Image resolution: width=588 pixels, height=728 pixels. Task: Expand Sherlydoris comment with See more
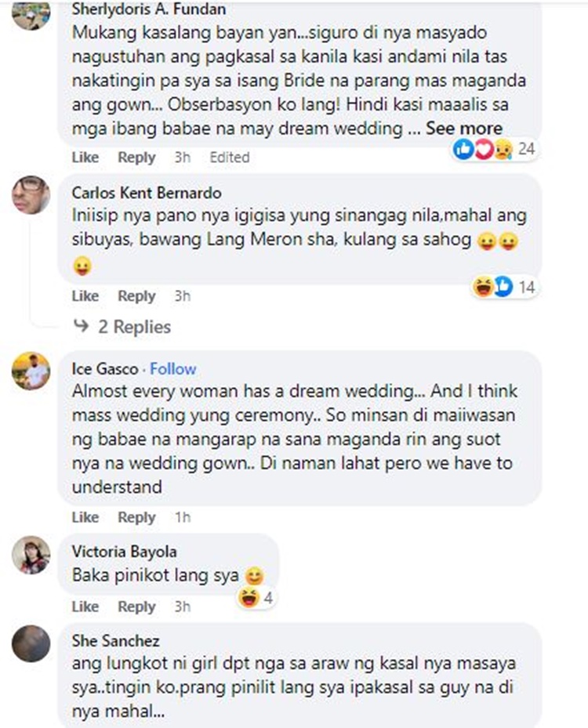(x=464, y=129)
